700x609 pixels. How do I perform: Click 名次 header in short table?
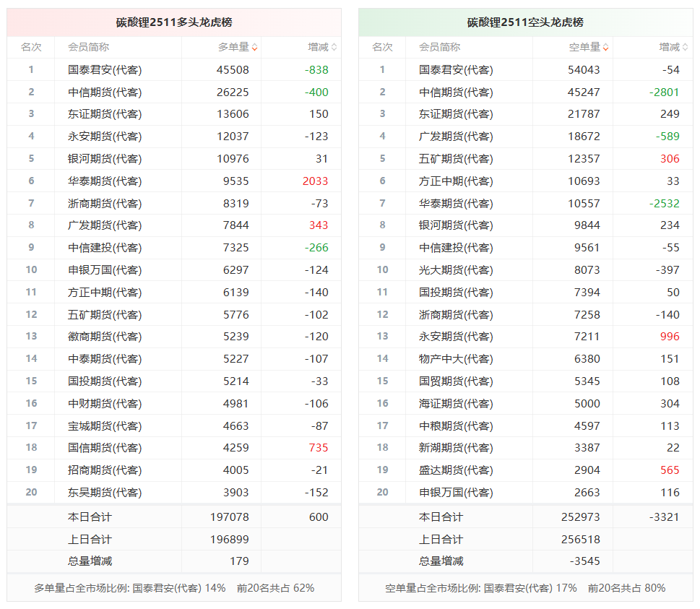pos(383,48)
